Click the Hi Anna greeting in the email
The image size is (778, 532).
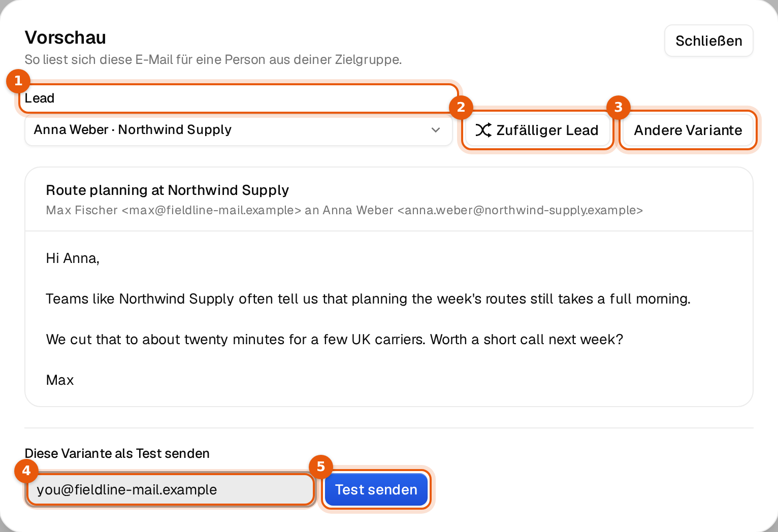73,258
